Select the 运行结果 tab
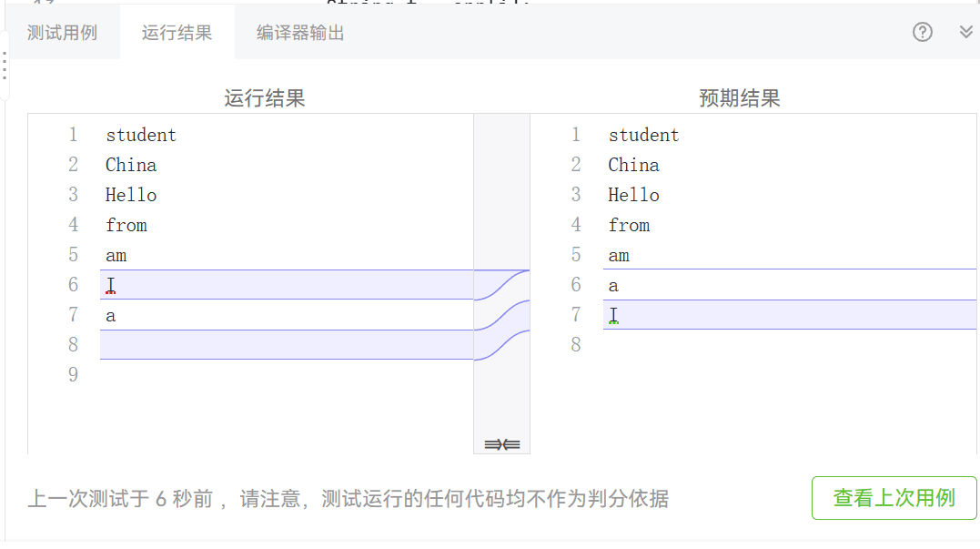Viewport: 980px width, 549px height. 177,33
